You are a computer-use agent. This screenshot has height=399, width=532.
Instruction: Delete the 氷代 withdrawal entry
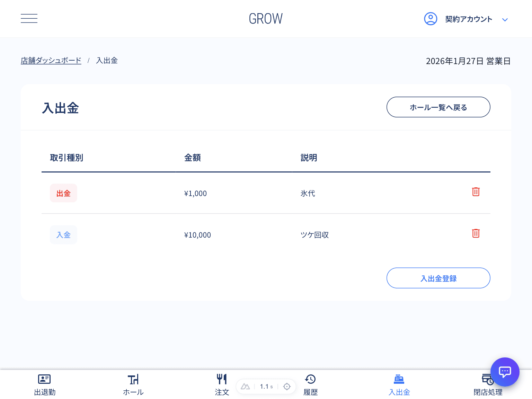(476, 192)
